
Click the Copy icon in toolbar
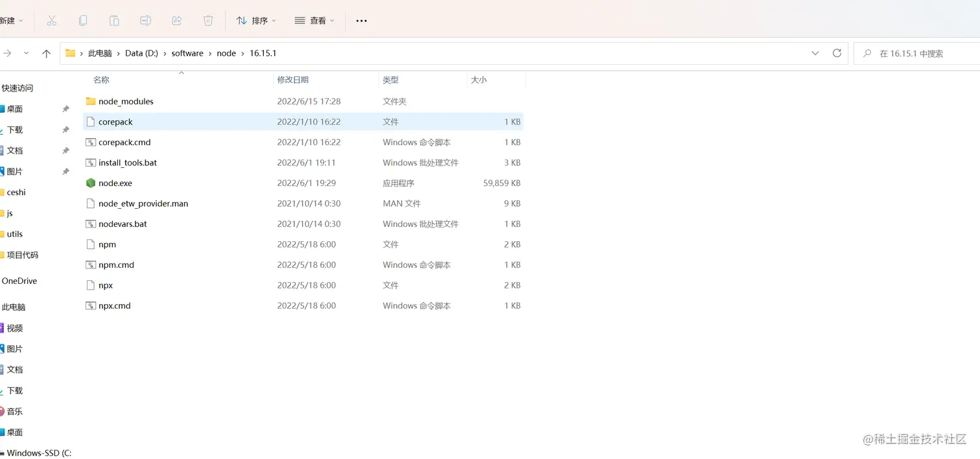pos(83,21)
